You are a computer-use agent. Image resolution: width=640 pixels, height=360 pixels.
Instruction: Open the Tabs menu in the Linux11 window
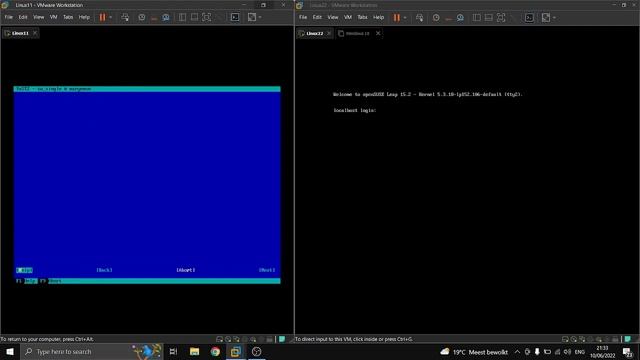pyautogui.click(x=68, y=17)
